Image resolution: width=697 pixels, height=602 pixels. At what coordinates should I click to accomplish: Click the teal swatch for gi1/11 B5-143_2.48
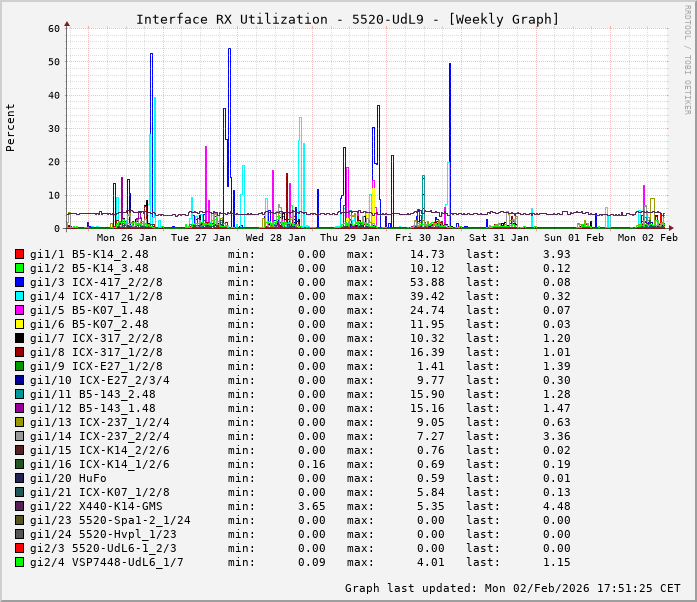pos(19,394)
